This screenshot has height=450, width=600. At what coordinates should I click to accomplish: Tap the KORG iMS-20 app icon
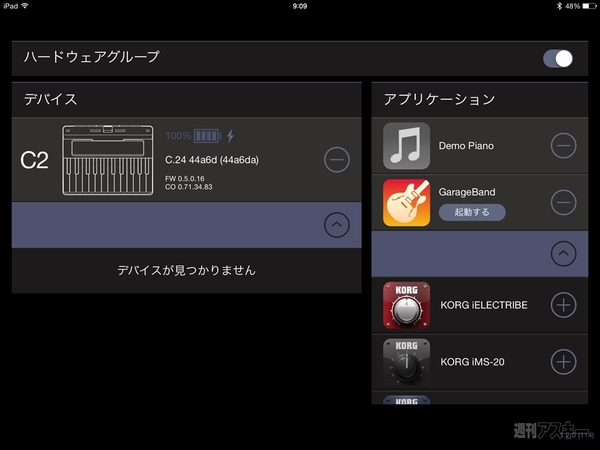406,362
